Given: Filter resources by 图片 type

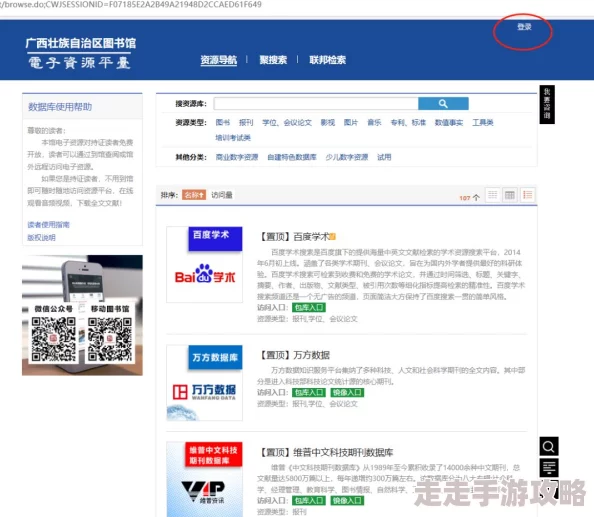Looking at the screenshot, I should pyautogui.click(x=351, y=122).
